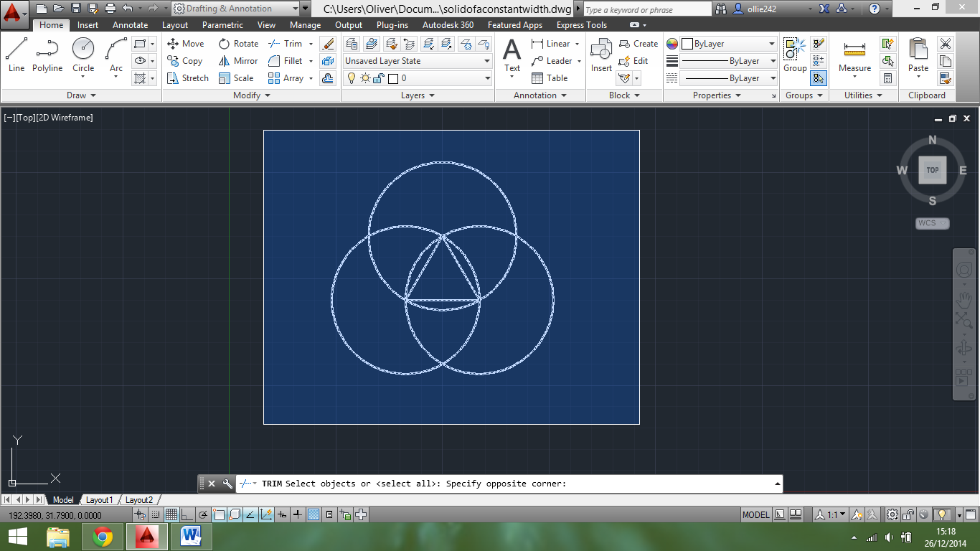The height and width of the screenshot is (551, 980).
Task: Open the Express Tools tab
Action: tap(581, 25)
